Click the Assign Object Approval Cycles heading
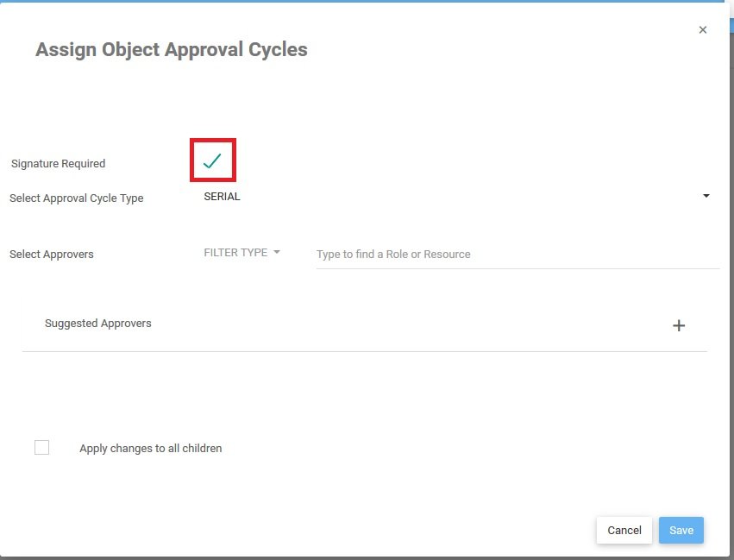Viewport: 734px width, 560px height. [x=172, y=50]
